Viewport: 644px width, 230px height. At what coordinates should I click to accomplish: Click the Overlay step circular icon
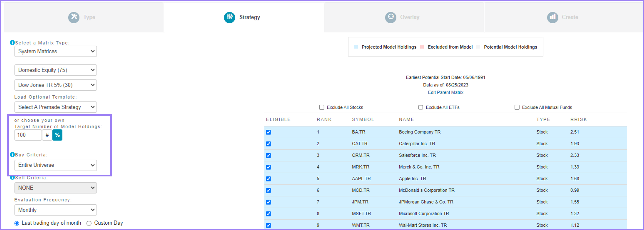click(x=391, y=17)
